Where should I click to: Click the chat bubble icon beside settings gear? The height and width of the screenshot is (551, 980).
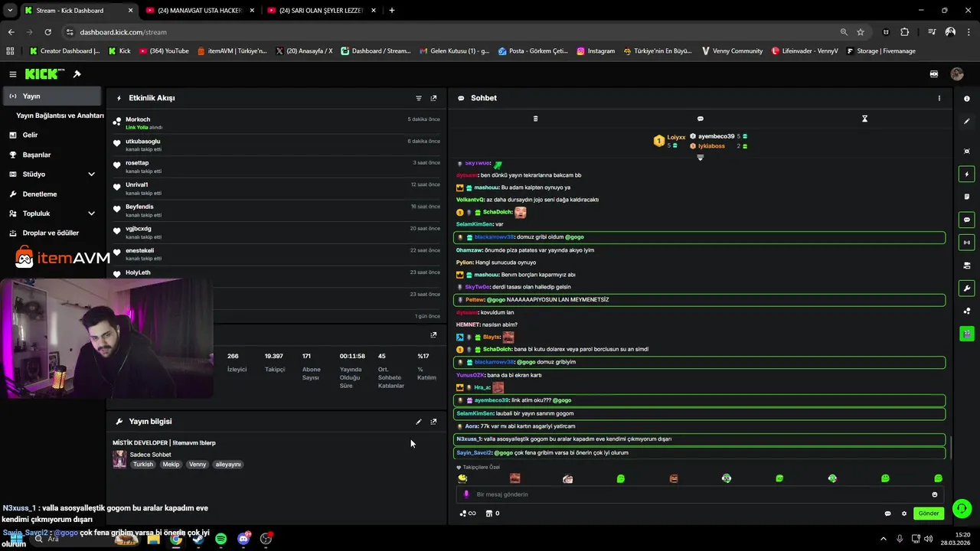click(x=888, y=514)
